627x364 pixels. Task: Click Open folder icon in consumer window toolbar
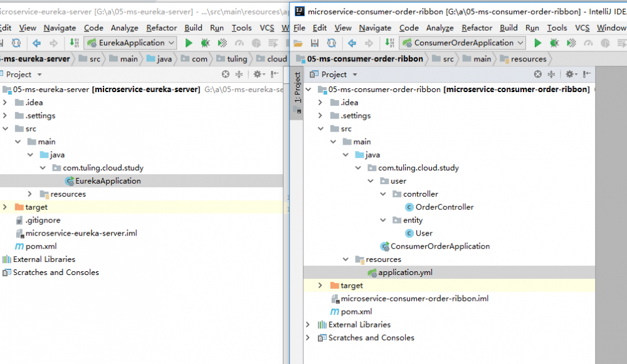(x=298, y=43)
